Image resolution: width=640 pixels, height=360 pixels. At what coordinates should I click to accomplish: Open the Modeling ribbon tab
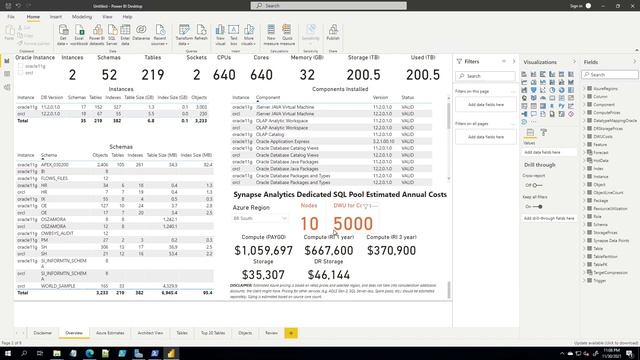(x=82, y=17)
